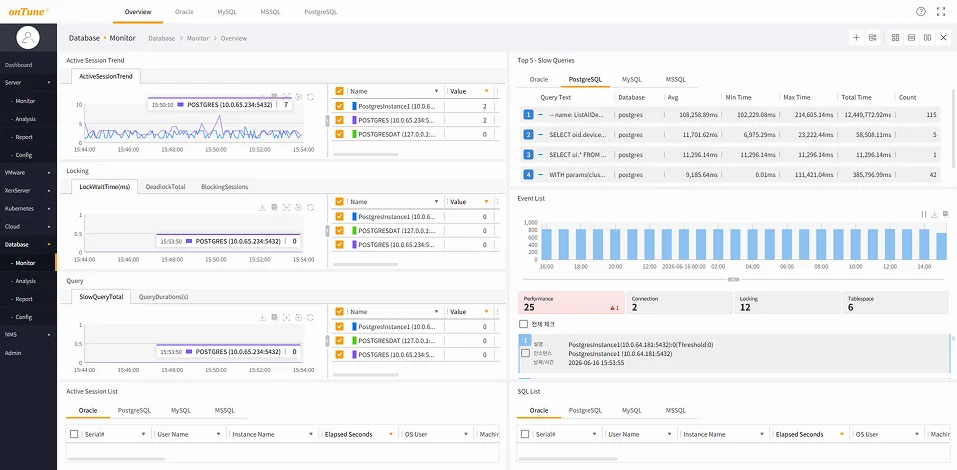
Task: Click the Event List time range slider handle
Action: (734, 280)
